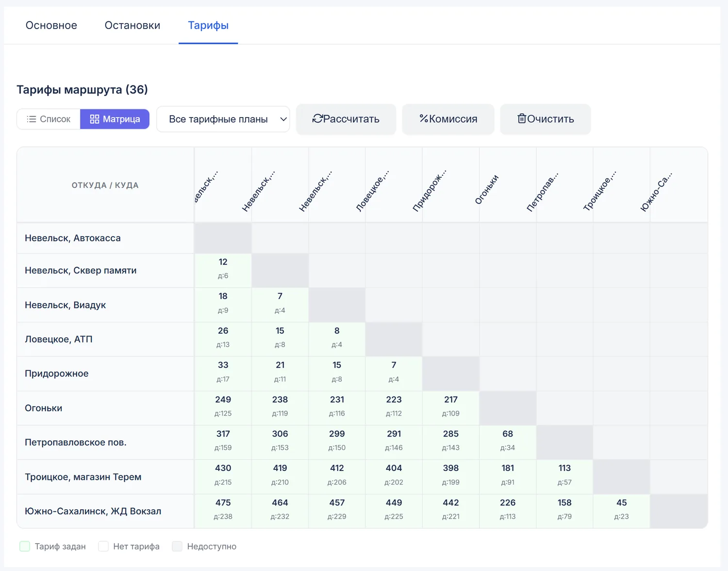Select tariff cell 68 in Петропавловское row
728x571 pixels.
[x=508, y=442]
